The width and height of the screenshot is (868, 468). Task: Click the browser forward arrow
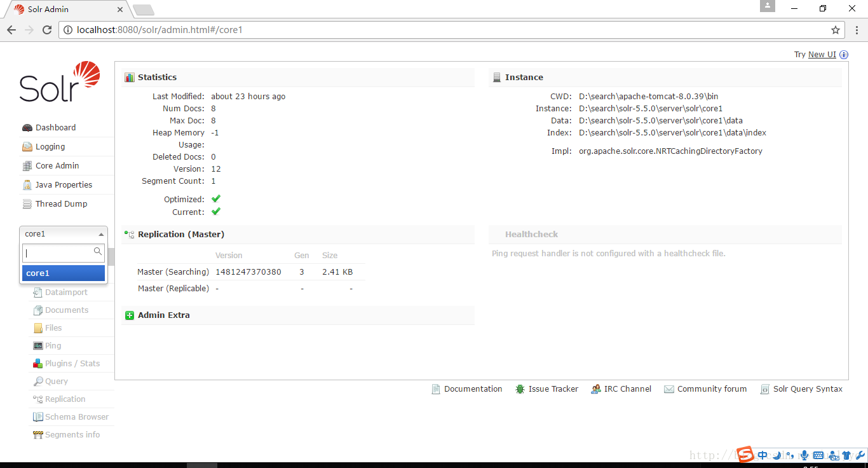click(x=29, y=30)
